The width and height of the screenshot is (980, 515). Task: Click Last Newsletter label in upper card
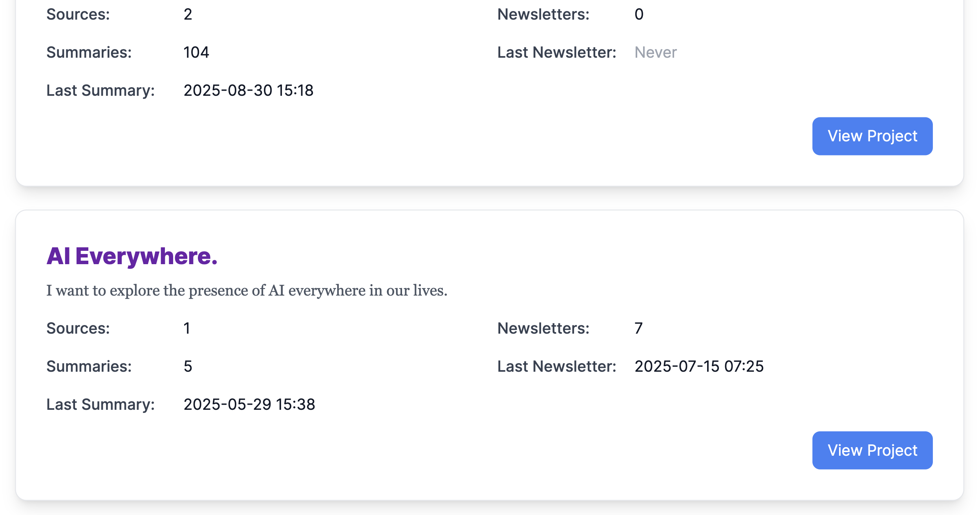coord(557,52)
